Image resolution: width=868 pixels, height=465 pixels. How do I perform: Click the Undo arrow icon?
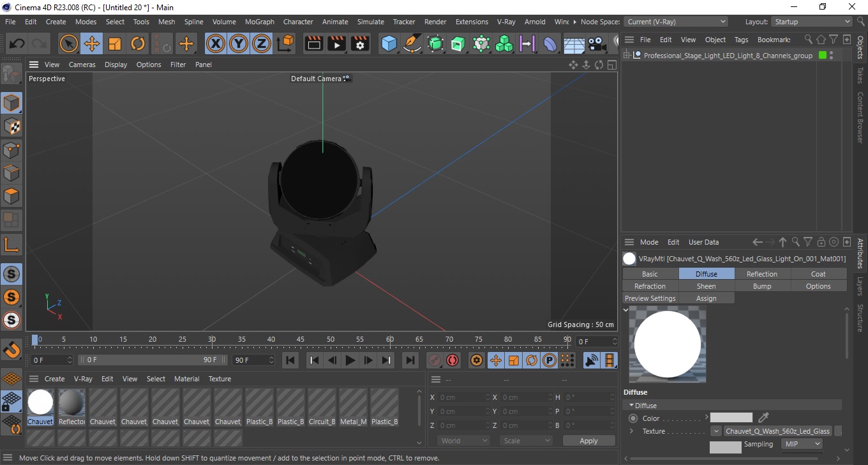click(17, 43)
